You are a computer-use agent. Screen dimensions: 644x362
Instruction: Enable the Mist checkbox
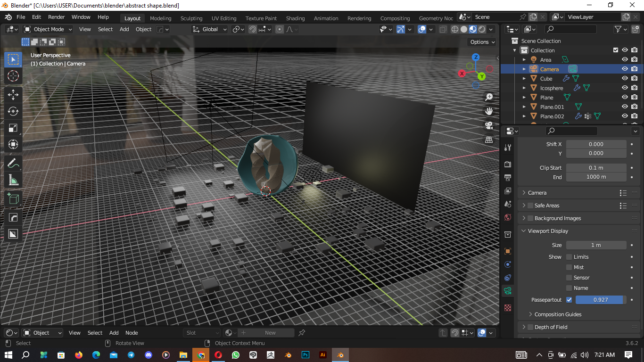tap(569, 267)
